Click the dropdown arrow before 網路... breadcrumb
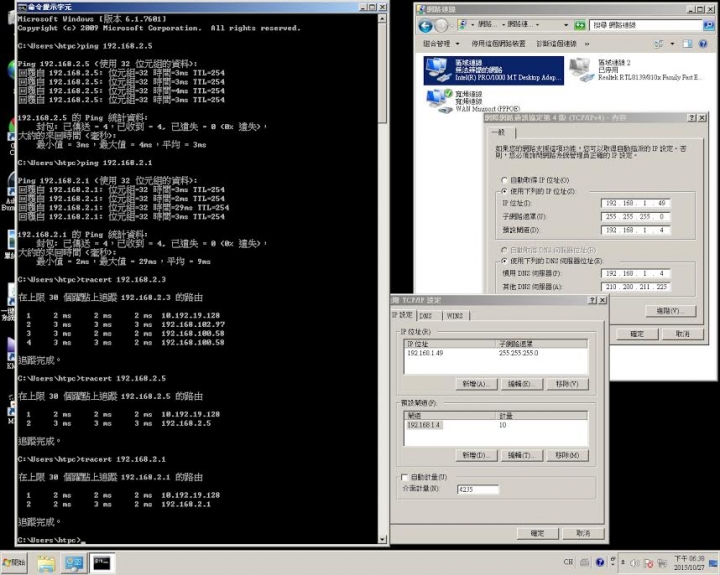 [472, 24]
